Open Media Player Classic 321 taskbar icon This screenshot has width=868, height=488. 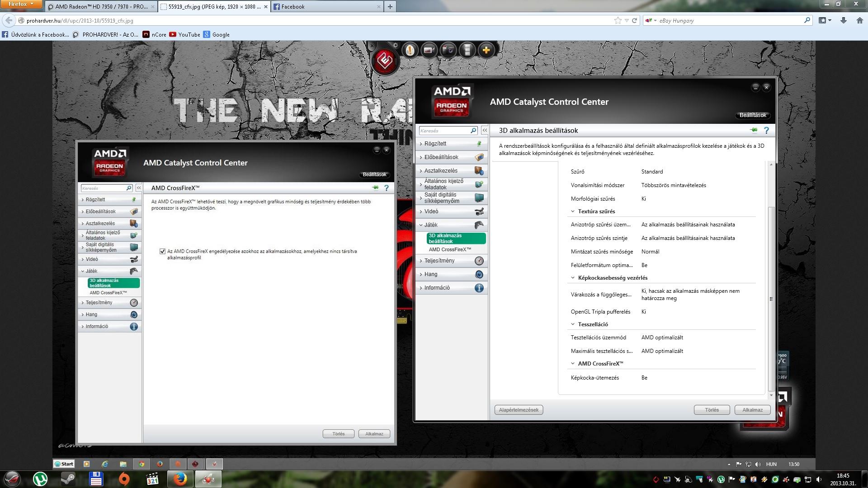[x=152, y=479]
